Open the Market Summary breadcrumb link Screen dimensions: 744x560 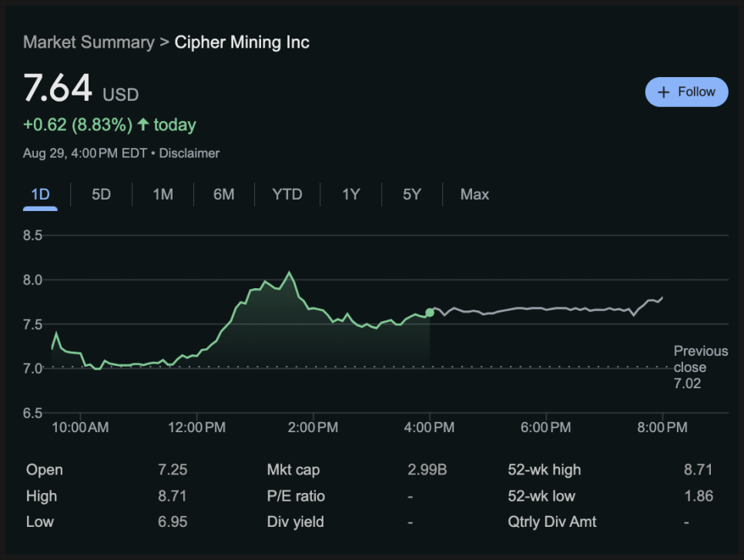[89, 42]
